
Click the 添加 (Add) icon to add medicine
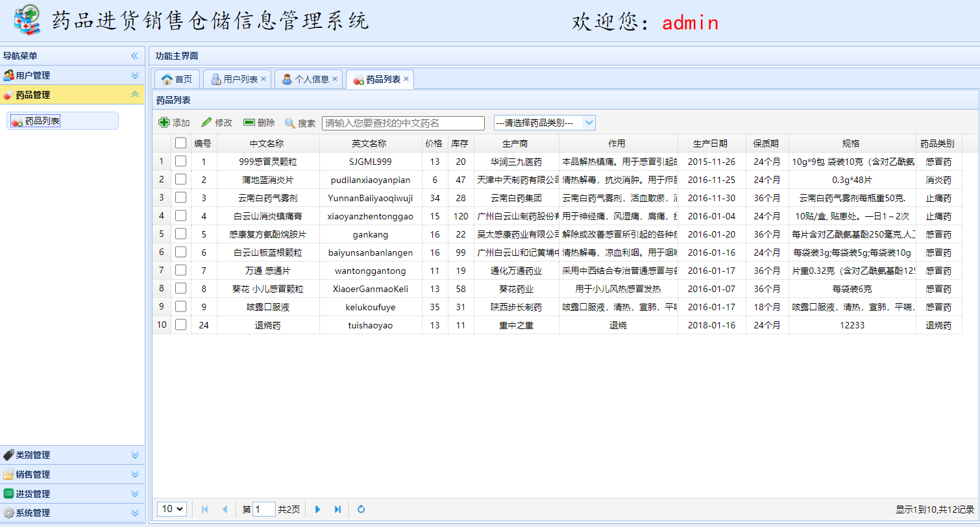(x=165, y=123)
